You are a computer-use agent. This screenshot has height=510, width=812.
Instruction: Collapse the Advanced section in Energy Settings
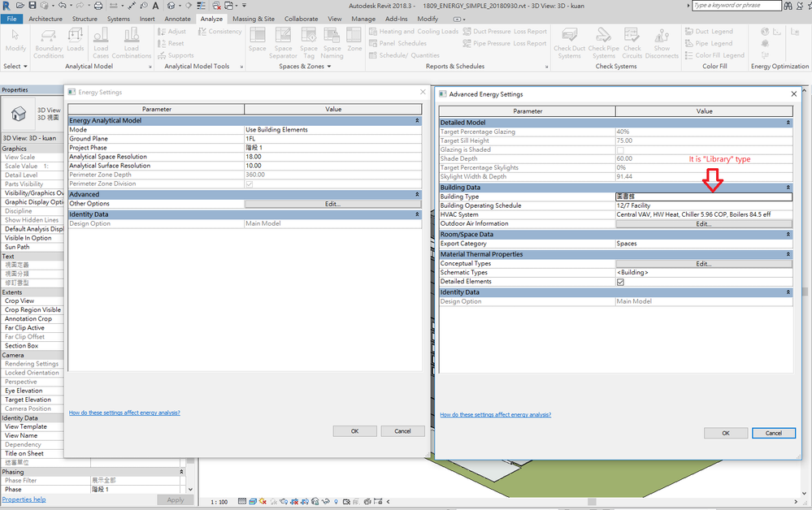[x=418, y=194]
